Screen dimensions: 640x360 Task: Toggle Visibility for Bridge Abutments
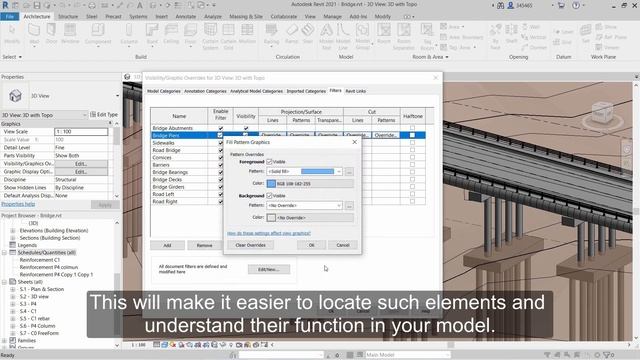click(246, 128)
